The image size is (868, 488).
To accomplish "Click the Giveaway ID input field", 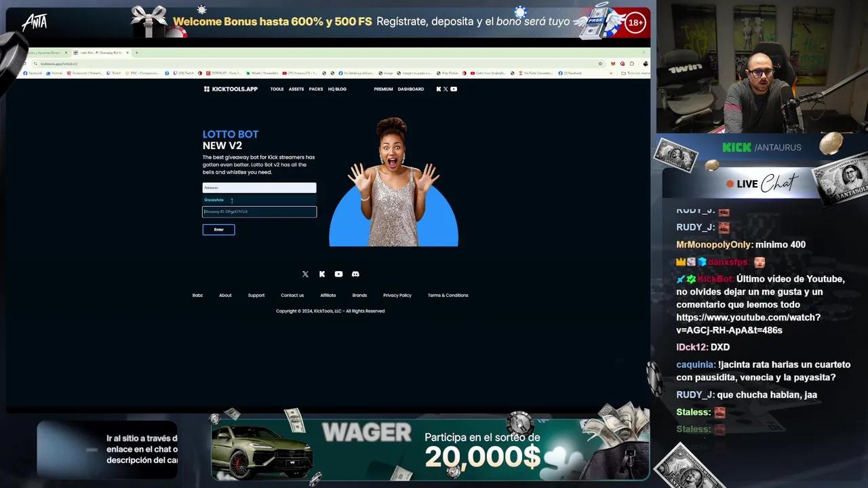I will (x=259, y=211).
